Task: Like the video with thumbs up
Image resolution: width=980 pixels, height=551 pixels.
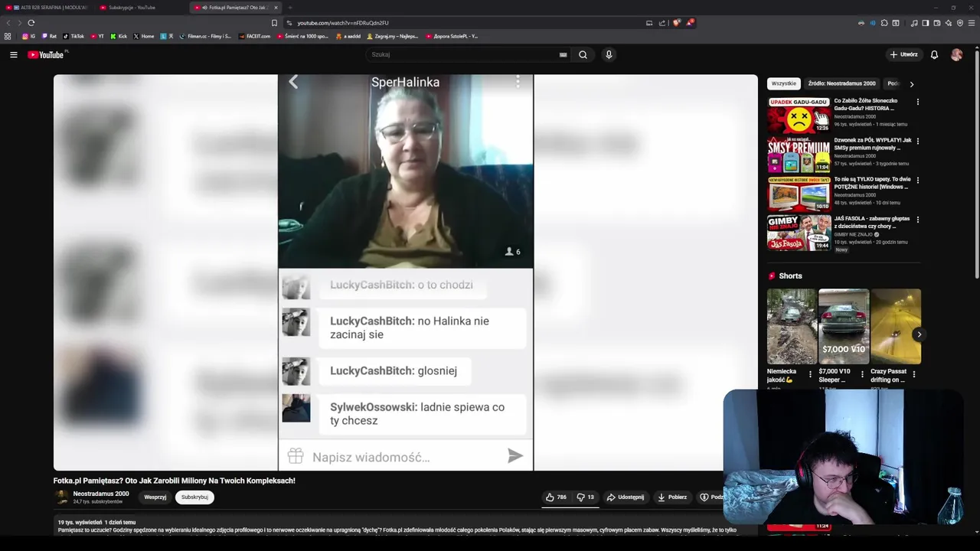Action: 556,497
